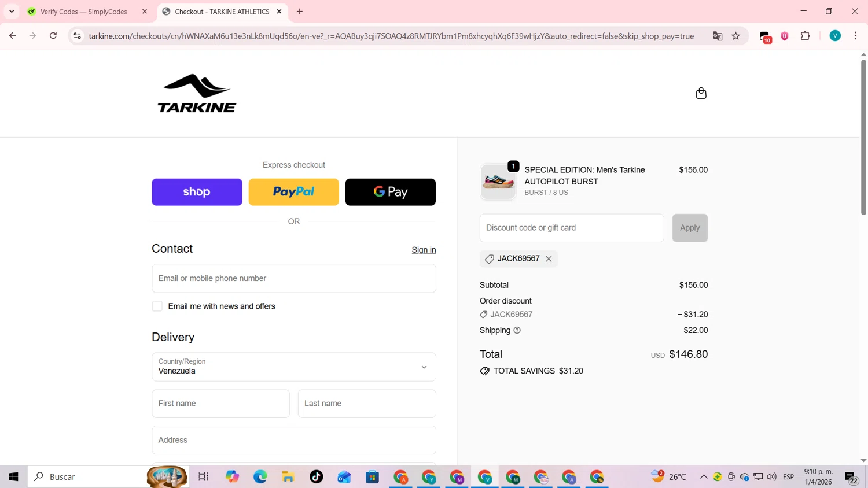
Task: Click the Tarkine logo
Action: click(x=197, y=93)
